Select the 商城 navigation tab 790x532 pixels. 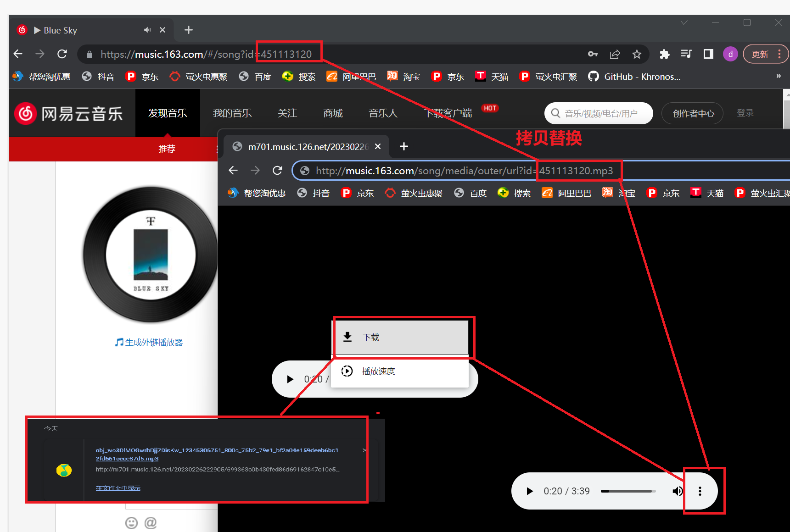pos(333,113)
